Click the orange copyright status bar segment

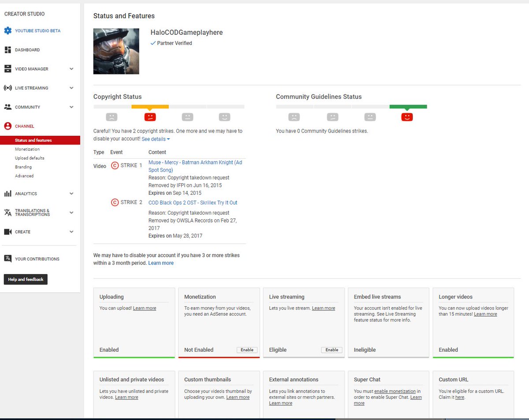(150, 107)
